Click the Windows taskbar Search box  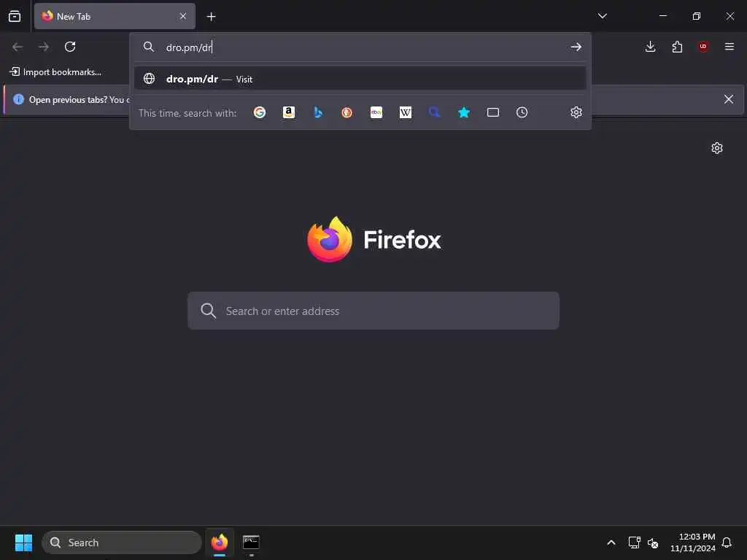[122, 542]
